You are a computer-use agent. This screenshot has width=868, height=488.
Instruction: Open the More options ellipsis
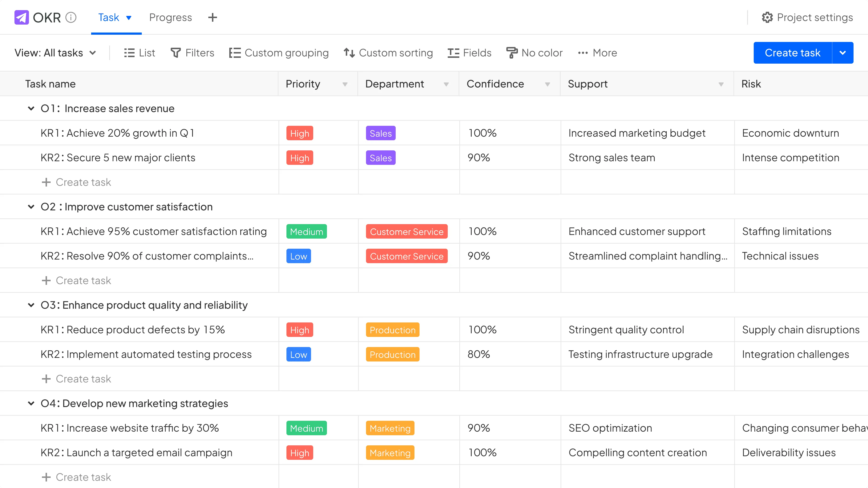(x=583, y=53)
